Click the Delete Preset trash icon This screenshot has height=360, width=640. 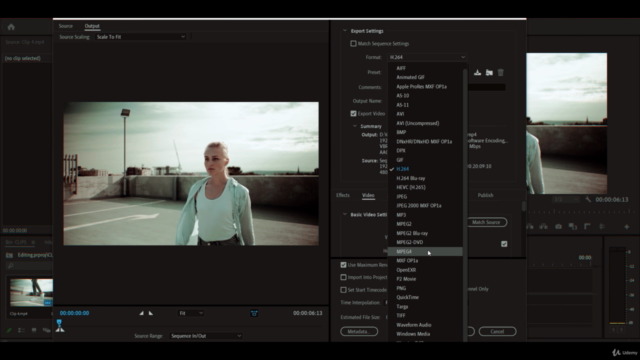pos(500,73)
